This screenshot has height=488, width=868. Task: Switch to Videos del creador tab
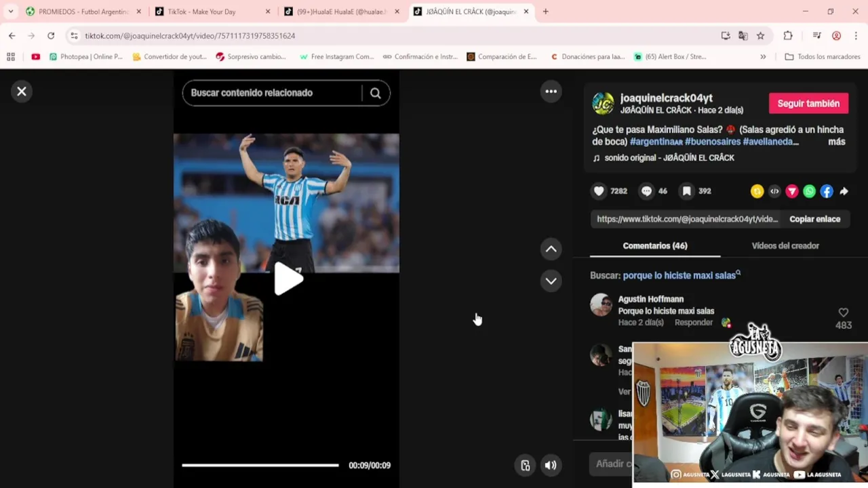coord(785,245)
